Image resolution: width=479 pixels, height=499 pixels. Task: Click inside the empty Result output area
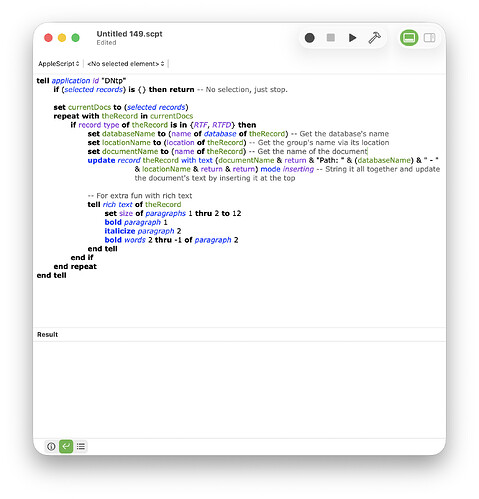coord(239,389)
